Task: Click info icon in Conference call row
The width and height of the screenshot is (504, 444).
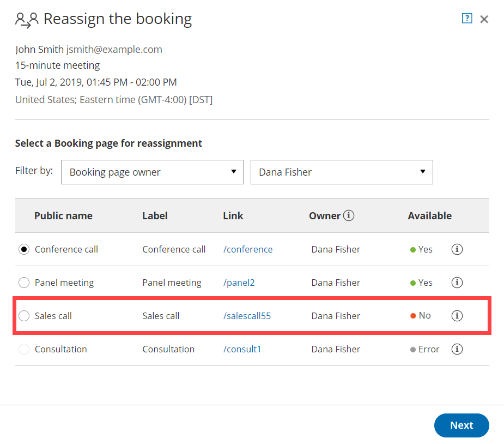Action: (457, 249)
